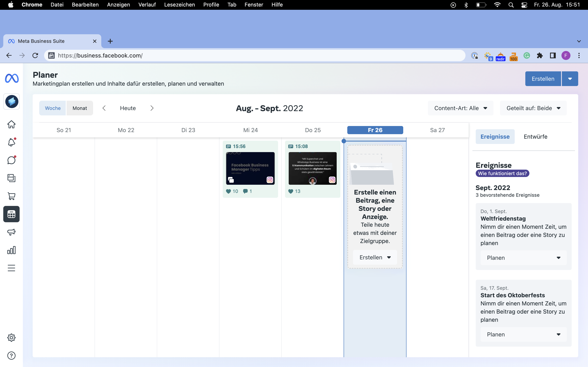The image size is (588, 367).
Task: Open the Facebook Business Manager Tipps post thumbnail
Action: coord(250,168)
